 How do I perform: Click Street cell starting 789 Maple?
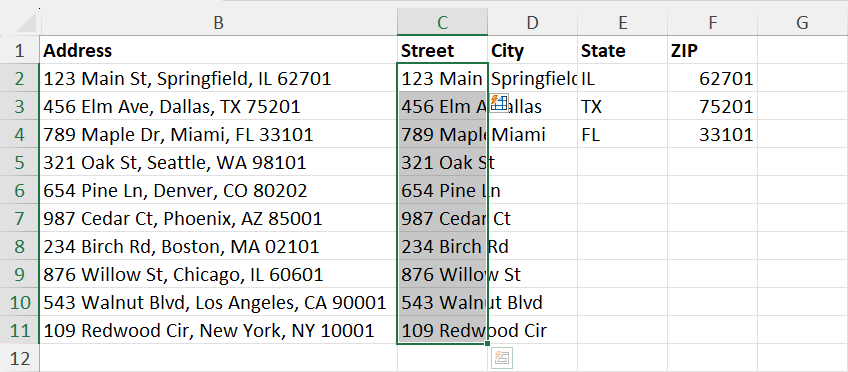click(442, 134)
